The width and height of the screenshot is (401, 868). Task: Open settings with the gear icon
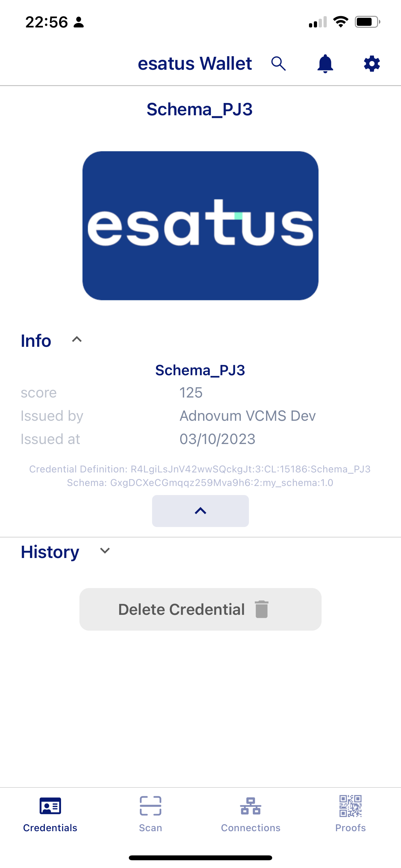coord(371,63)
